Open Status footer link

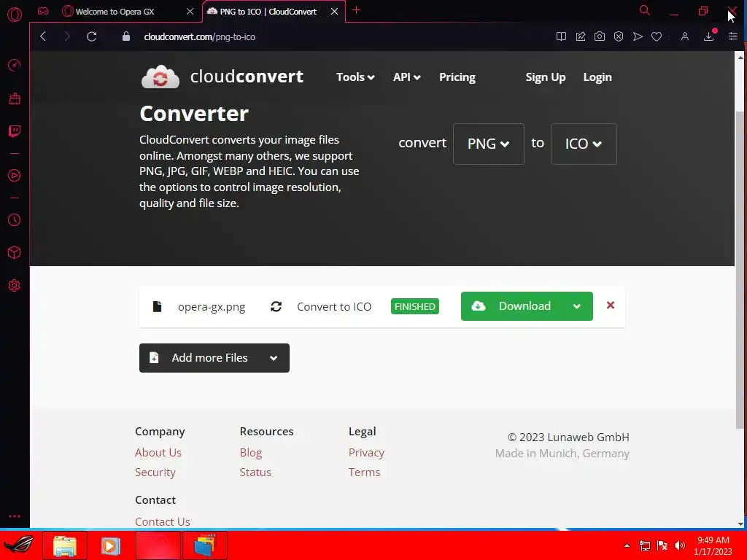click(x=255, y=472)
